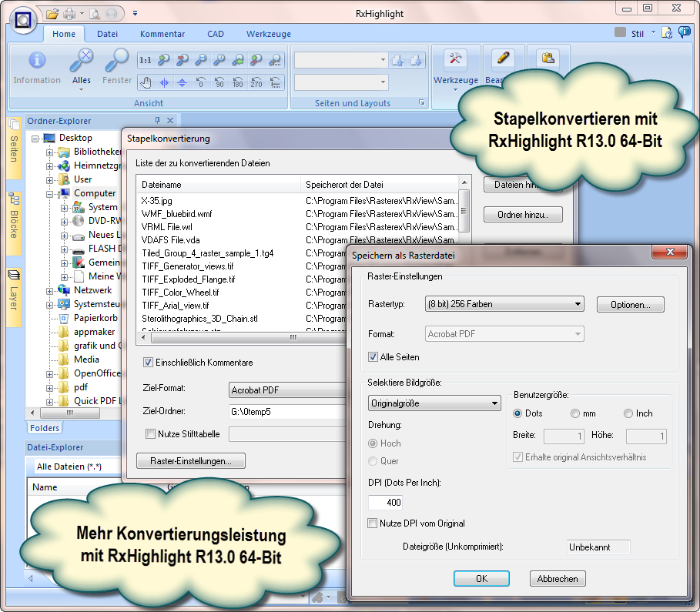
Task: Rotate view to 90 degrees
Action: [x=219, y=82]
